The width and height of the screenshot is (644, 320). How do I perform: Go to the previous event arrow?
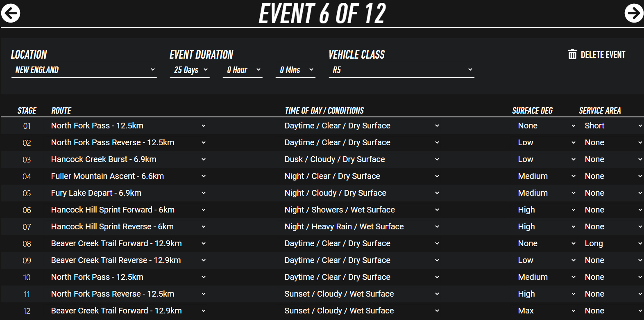pyautogui.click(x=11, y=13)
